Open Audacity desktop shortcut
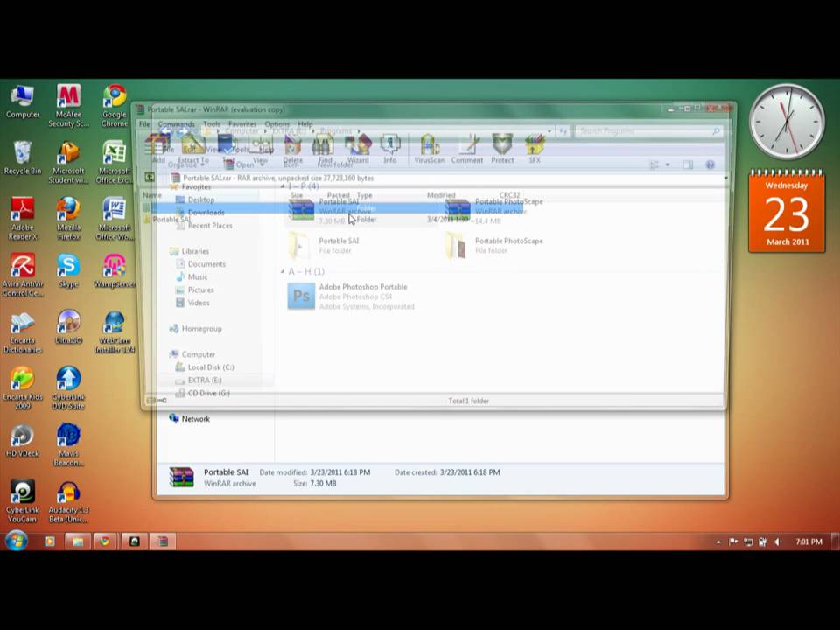This screenshot has width=840, height=630. [68, 501]
